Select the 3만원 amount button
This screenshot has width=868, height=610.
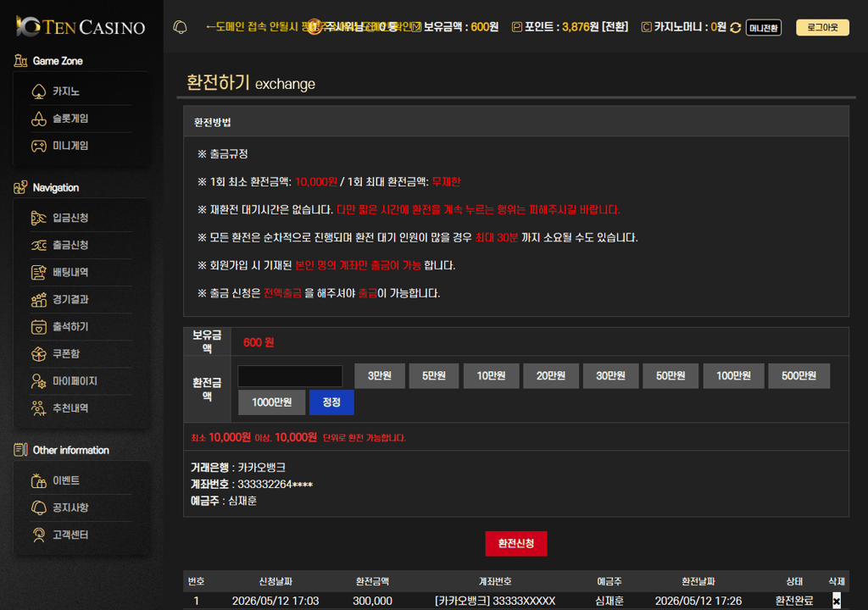tap(380, 376)
